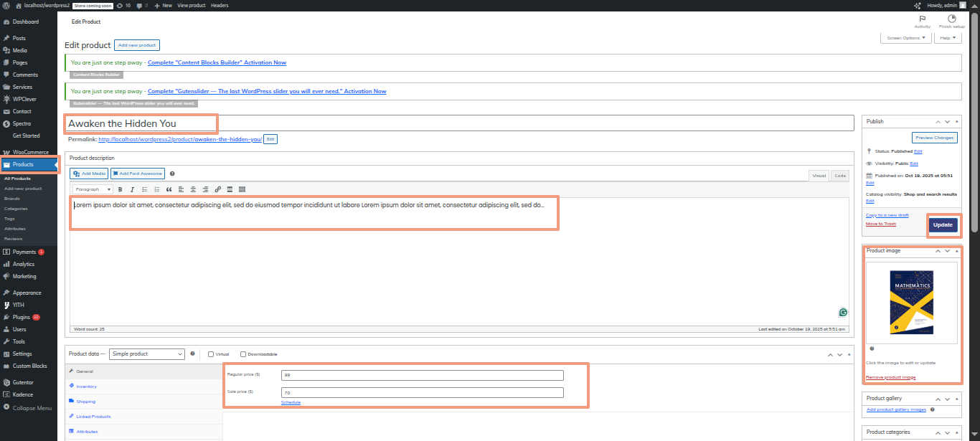Toggle bold formatting in the editor toolbar
Image resolution: width=980 pixels, height=441 pixels.
pyautogui.click(x=120, y=189)
